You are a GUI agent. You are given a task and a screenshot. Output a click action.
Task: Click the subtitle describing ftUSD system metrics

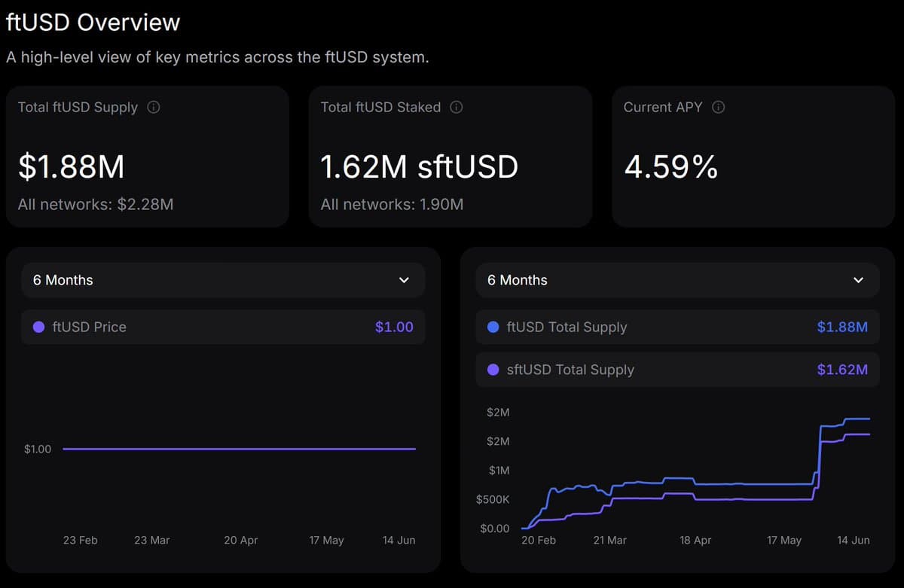pyautogui.click(x=218, y=57)
